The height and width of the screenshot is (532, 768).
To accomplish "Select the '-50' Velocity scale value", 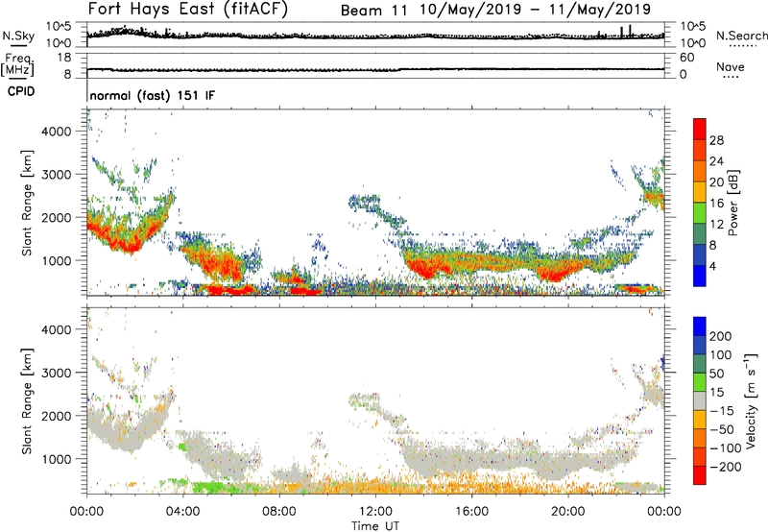I will coord(722,429).
